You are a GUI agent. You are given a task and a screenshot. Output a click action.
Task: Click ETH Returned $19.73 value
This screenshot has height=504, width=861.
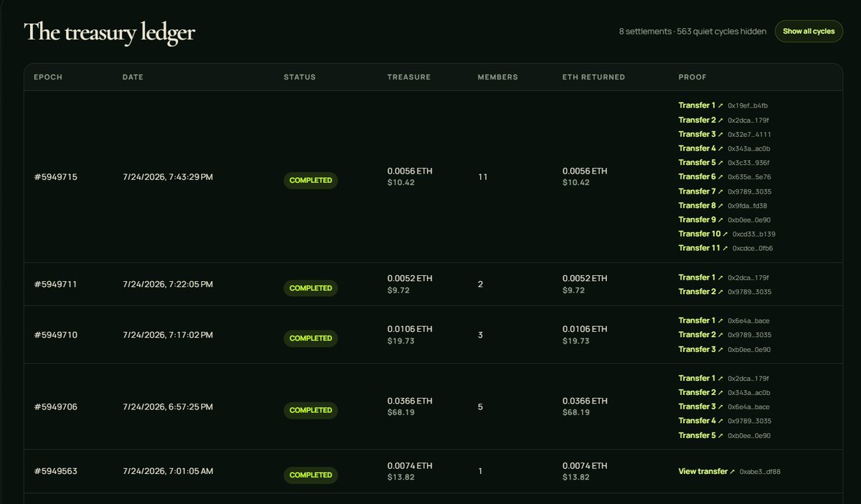click(576, 341)
